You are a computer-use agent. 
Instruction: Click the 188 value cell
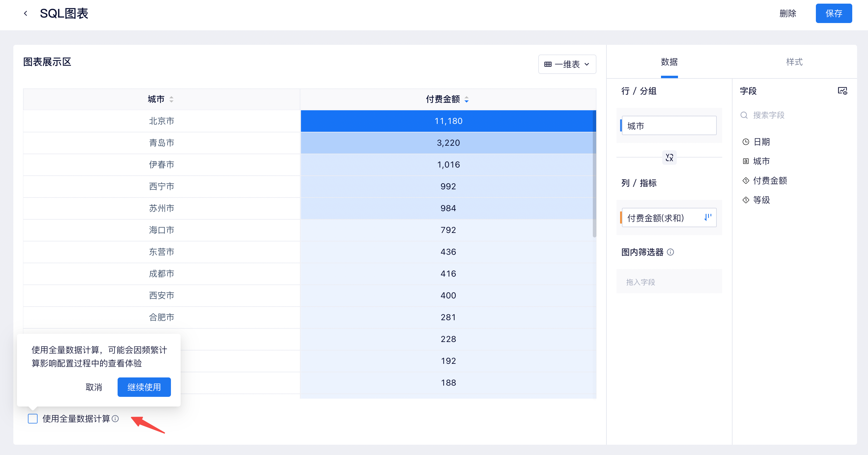448,383
